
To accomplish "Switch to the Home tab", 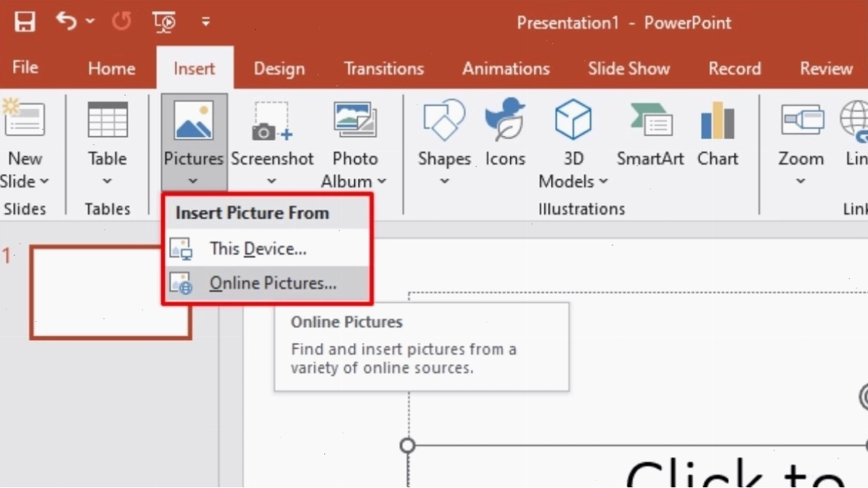I will click(x=111, y=69).
